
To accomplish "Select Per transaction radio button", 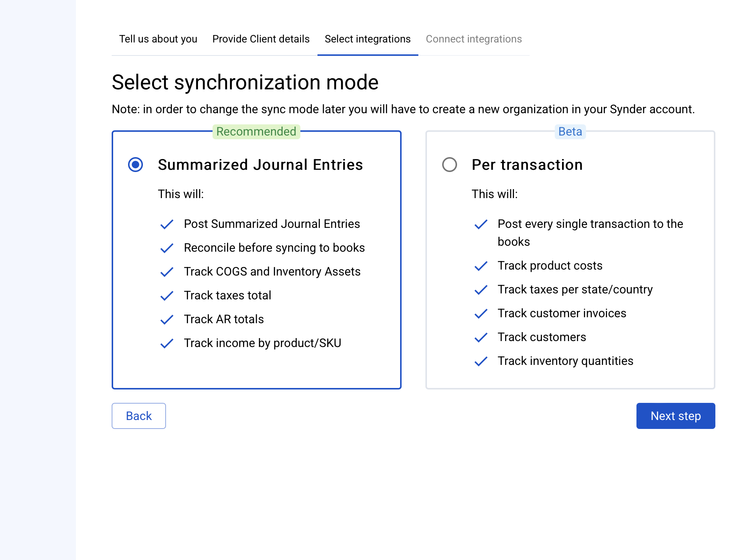I will pos(449,165).
